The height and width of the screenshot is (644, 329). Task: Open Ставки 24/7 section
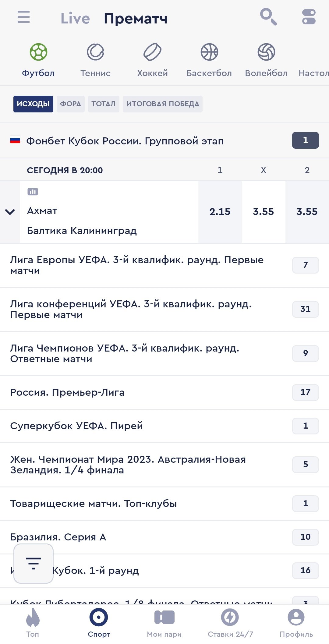tap(230, 622)
